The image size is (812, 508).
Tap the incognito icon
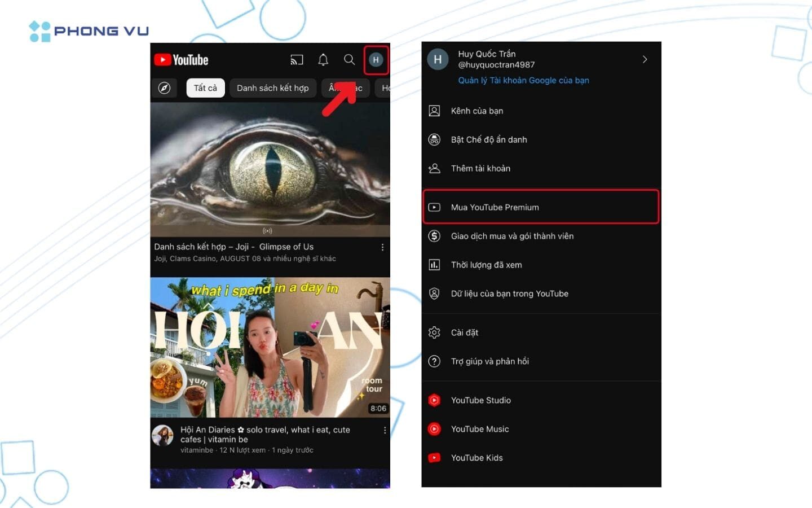click(434, 139)
